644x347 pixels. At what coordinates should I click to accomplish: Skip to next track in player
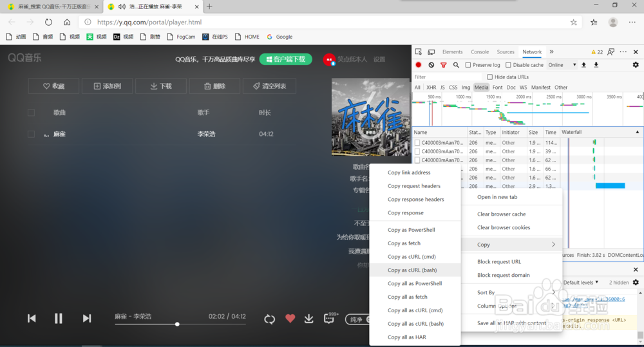tap(87, 318)
